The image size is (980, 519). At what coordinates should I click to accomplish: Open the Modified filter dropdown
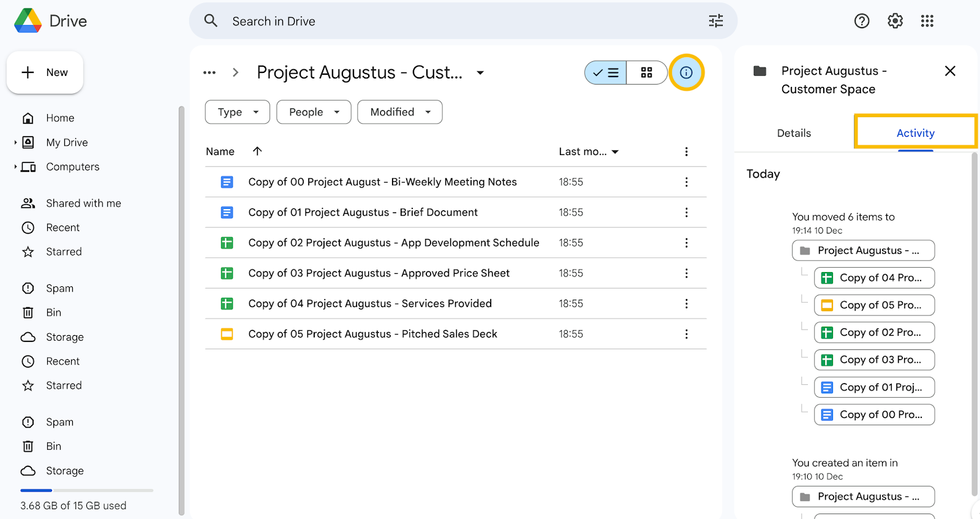pos(399,112)
